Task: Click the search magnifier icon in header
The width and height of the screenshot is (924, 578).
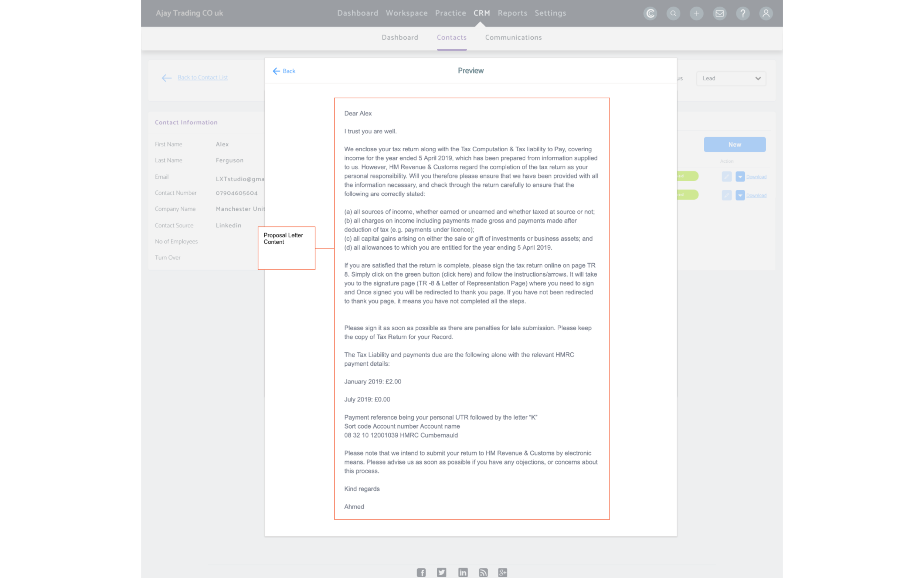Action: pyautogui.click(x=673, y=14)
